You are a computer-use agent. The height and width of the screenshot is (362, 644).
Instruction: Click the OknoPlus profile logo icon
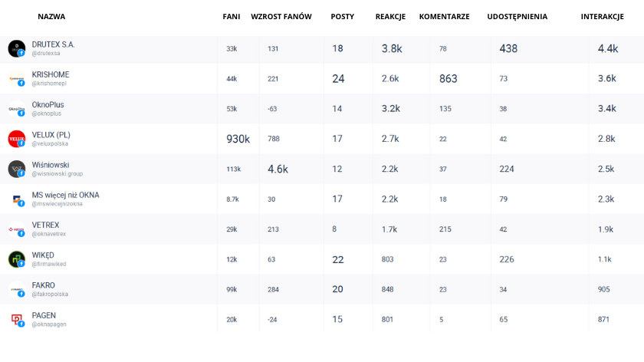point(16,109)
